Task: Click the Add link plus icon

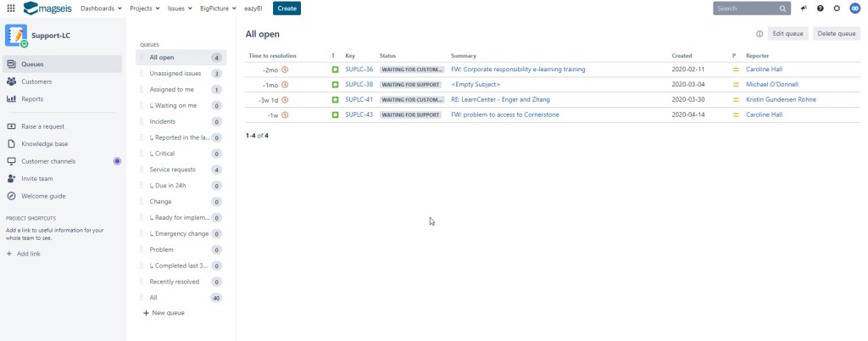Action: (9, 254)
